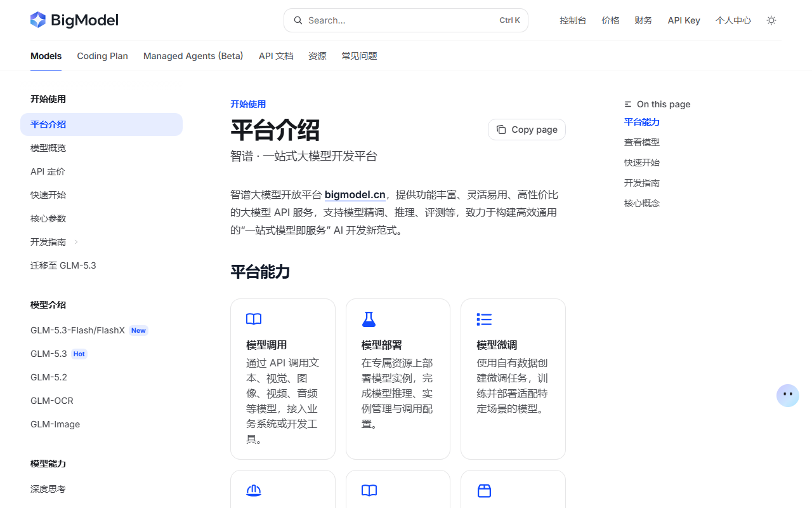
Task: Follow the bigmodel.cn hyperlink
Action: [x=355, y=195]
